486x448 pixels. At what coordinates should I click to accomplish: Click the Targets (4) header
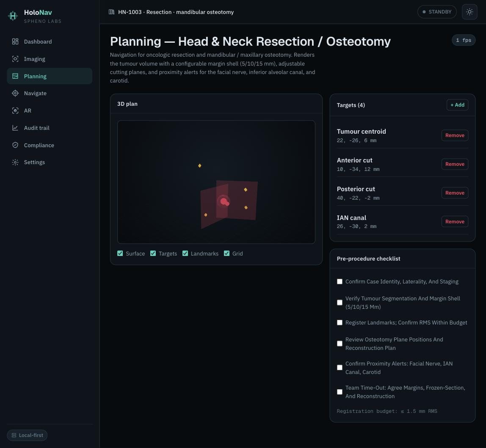click(351, 105)
